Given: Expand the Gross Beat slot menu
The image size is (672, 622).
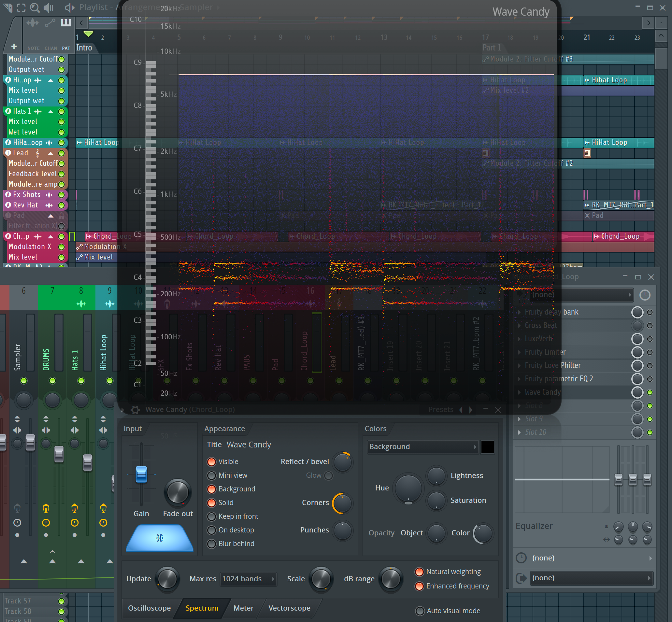Looking at the screenshot, I should pyautogui.click(x=519, y=325).
